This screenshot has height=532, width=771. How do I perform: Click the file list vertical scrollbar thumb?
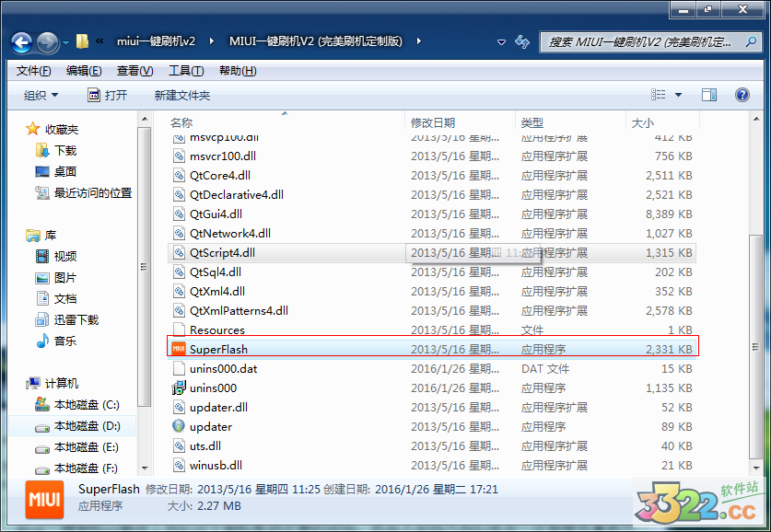pyautogui.click(x=755, y=347)
